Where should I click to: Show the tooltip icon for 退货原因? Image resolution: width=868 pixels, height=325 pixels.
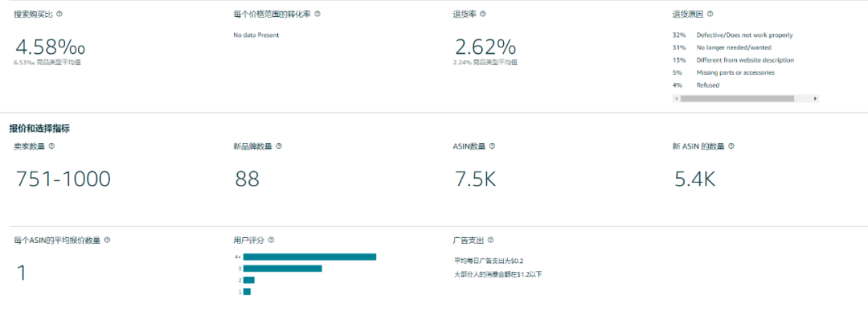pos(710,14)
